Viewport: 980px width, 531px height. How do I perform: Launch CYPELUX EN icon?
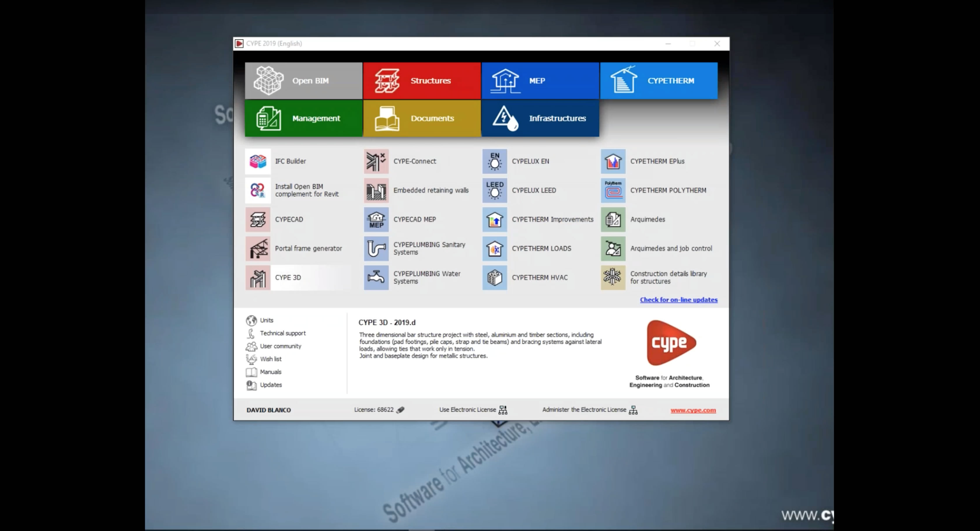[495, 161]
